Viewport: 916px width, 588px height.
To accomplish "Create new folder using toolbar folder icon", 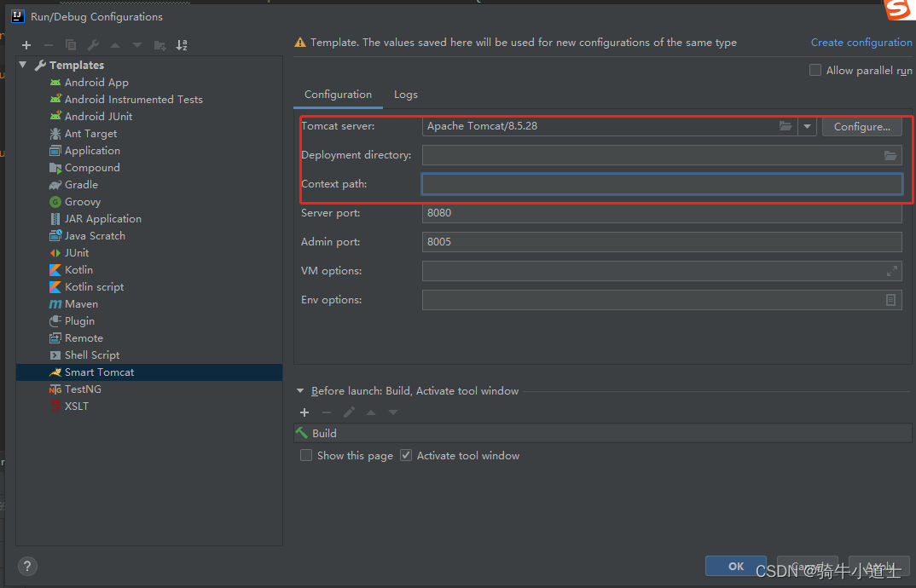I will pyautogui.click(x=159, y=45).
